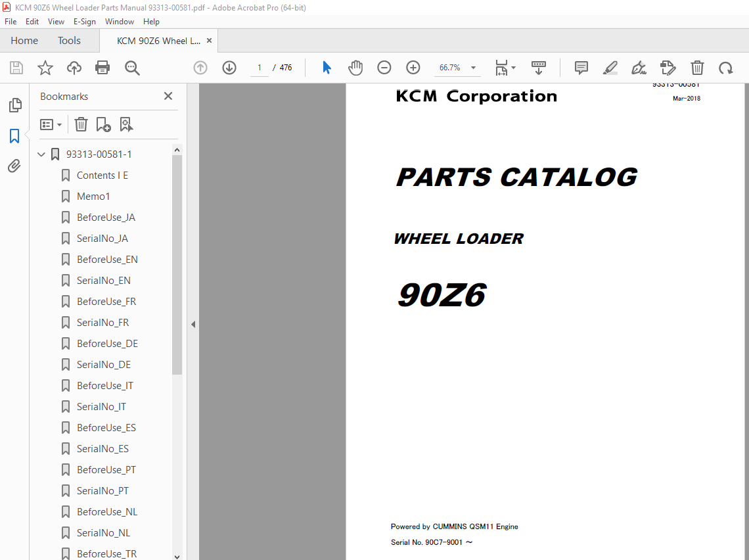Open the SerialNo_FR bookmark
Viewport: 749px width, 560px height.
click(102, 323)
